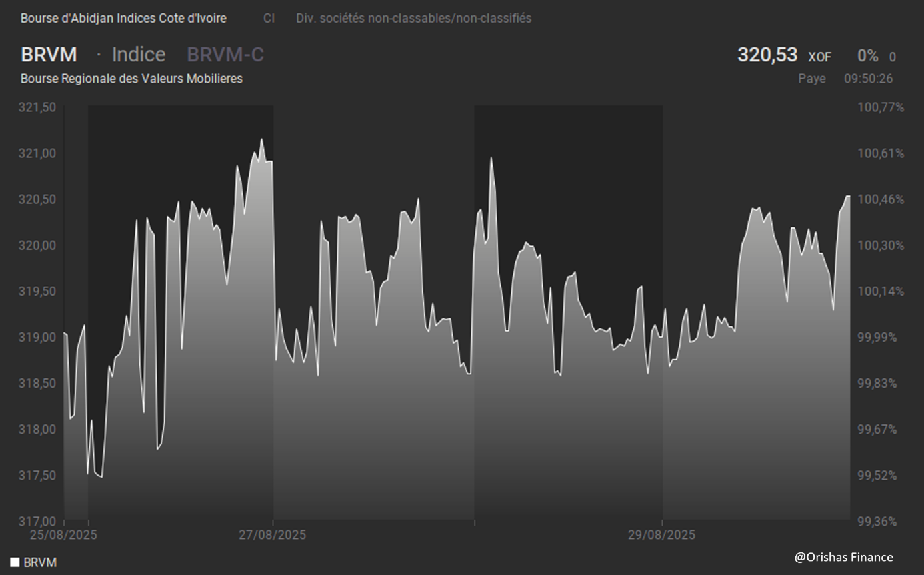The height and width of the screenshot is (575, 924).
Task: Click the white BRVM legend square
Action: [15, 562]
